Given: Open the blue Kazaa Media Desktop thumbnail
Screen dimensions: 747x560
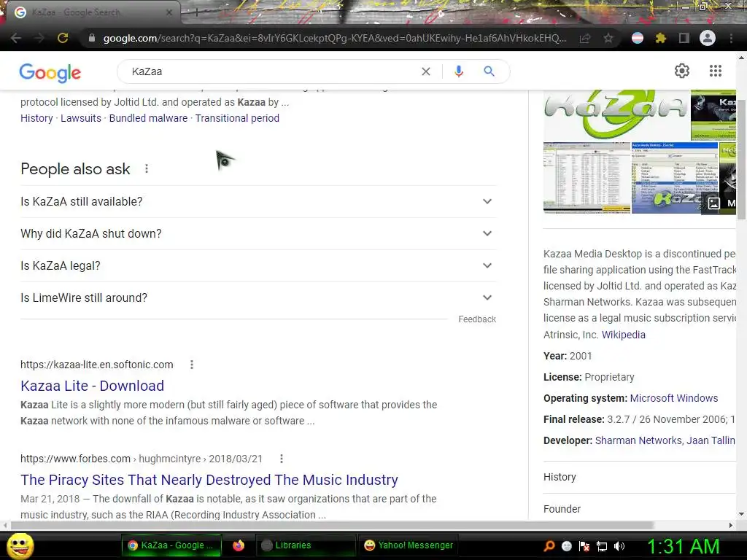Looking at the screenshot, I should [x=675, y=178].
